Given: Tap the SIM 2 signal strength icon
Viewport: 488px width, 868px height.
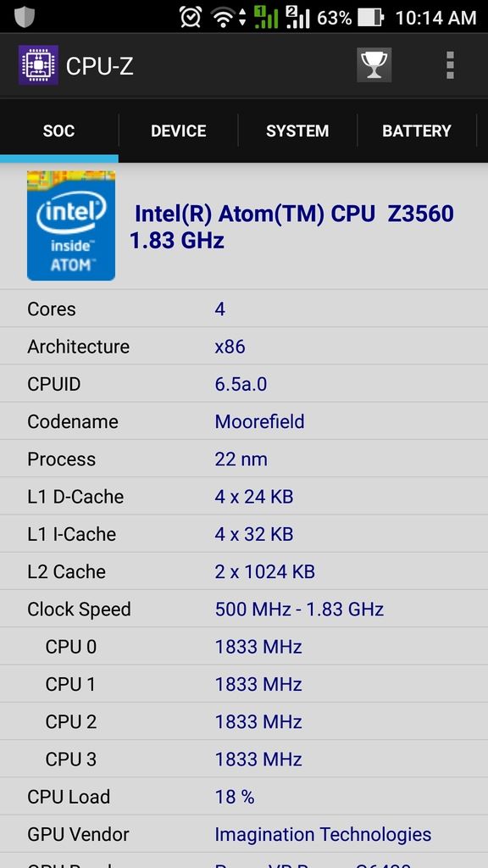Looking at the screenshot, I should tap(297, 17).
